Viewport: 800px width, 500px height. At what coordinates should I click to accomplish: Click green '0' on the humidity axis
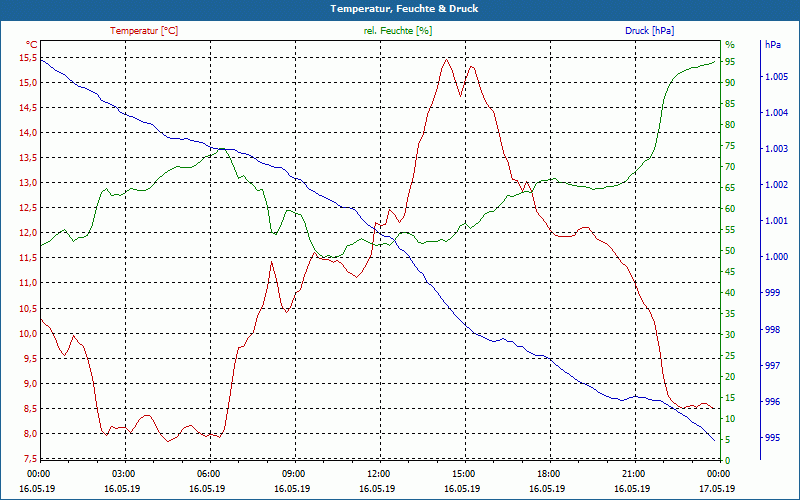tap(728, 460)
